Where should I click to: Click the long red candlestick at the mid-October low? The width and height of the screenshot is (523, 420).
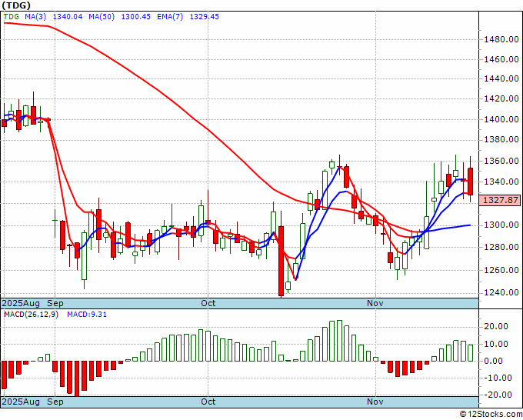(281, 261)
